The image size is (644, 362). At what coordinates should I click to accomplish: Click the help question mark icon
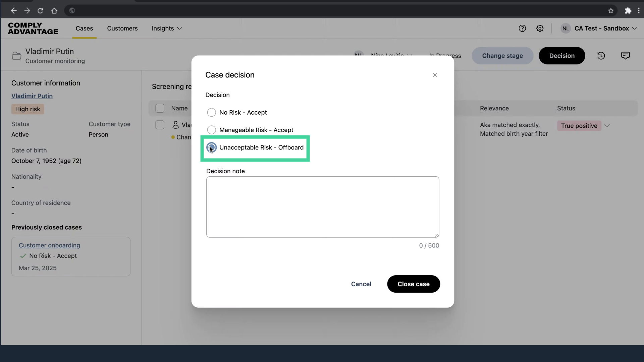(x=522, y=28)
